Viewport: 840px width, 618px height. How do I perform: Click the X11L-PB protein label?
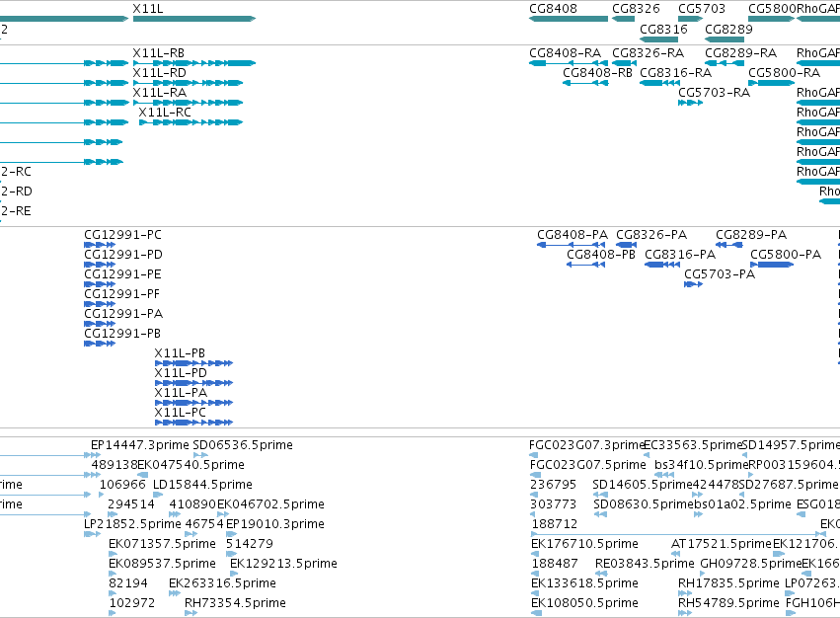pyautogui.click(x=180, y=353)
